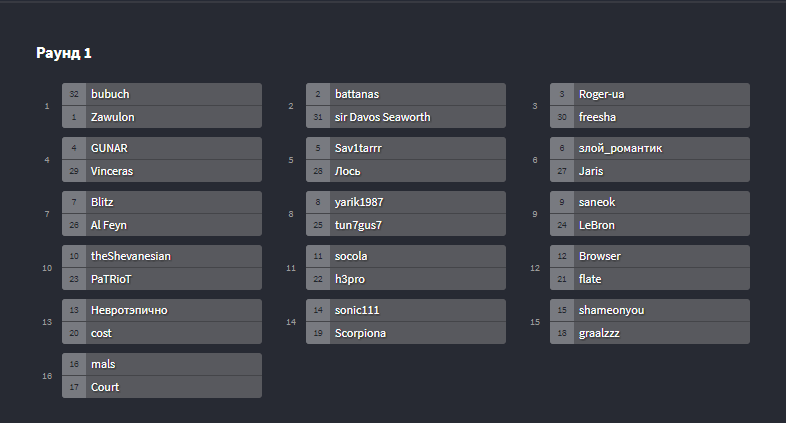The image size is (786, 423).
Task: Choose graalzzz in match 15
Action: coord(650,333)
